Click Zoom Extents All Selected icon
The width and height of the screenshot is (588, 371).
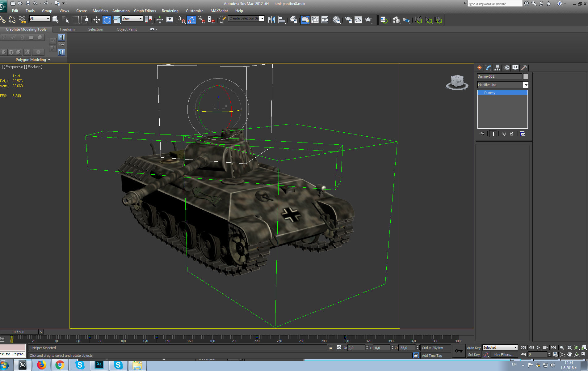tap(584, 348)
